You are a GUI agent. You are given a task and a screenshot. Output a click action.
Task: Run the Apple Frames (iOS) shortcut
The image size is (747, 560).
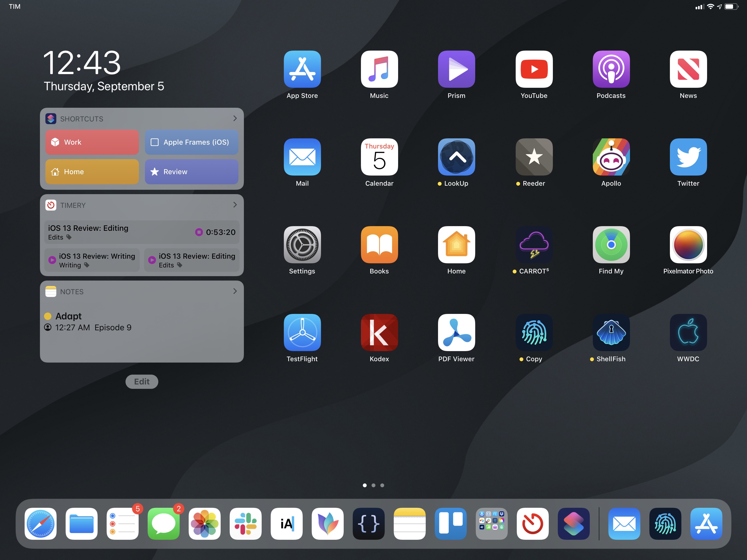pos(191,142)
